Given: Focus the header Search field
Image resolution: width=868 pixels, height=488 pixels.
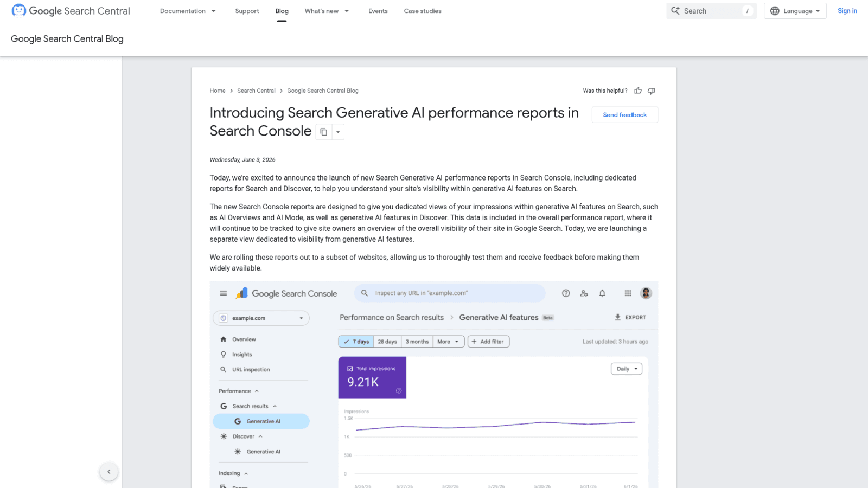Looking at the screenshot, I should pos(712,11).
